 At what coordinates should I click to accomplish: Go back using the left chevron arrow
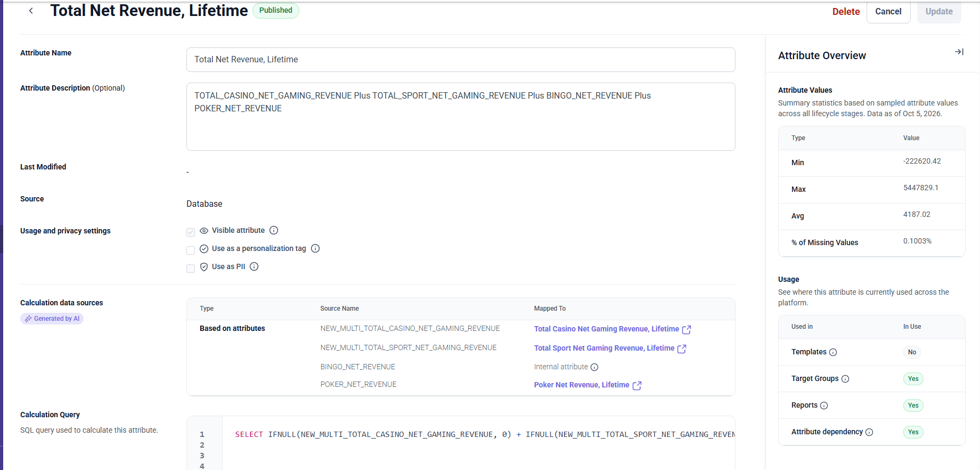(x=31, y=11)
